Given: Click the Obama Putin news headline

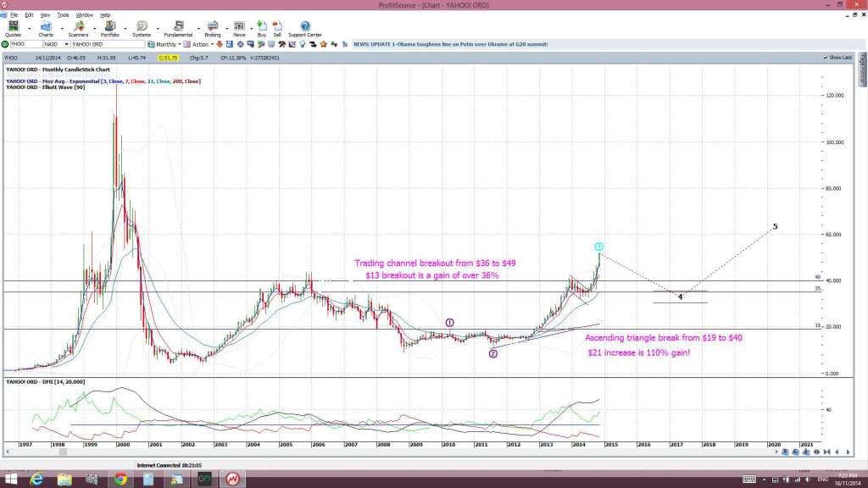Looking at the screenshot, I should (x=451, y=44).
